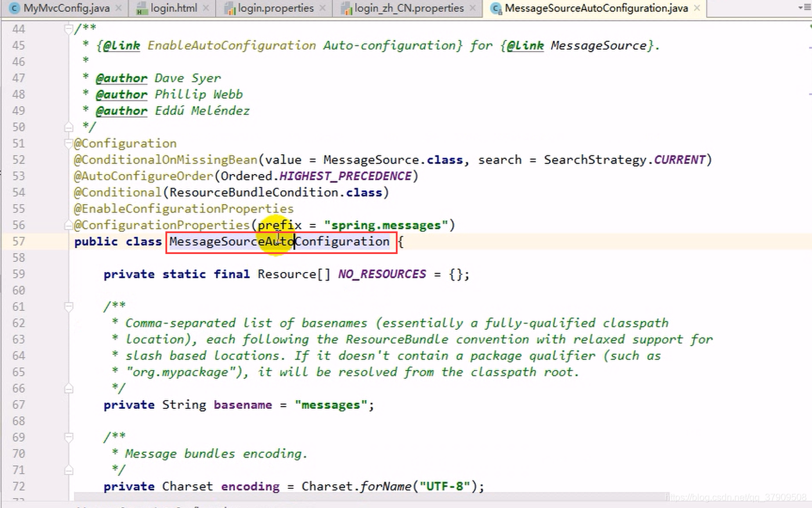Click the @EnableConfigurationProperties annotation

click(183, 208)
